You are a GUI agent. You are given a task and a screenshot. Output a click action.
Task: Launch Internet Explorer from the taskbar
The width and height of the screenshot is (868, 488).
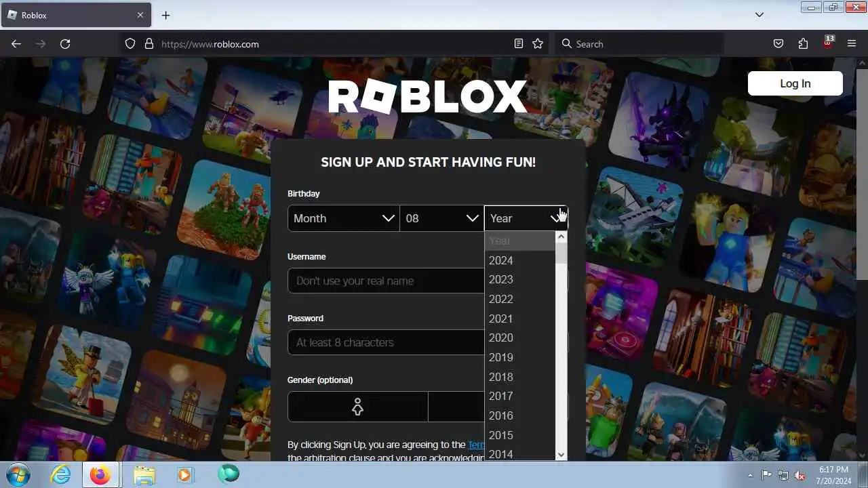pos(60,475)
